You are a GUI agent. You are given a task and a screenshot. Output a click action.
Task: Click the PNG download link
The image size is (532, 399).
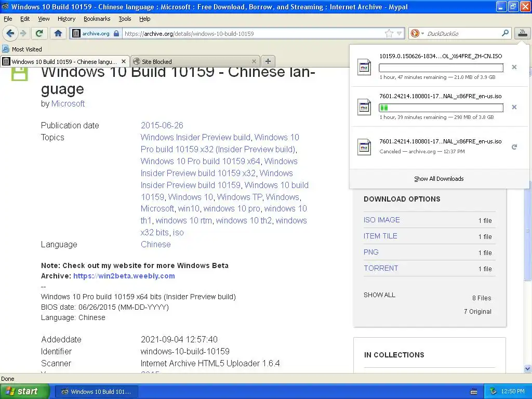click(x=371, y=252)
